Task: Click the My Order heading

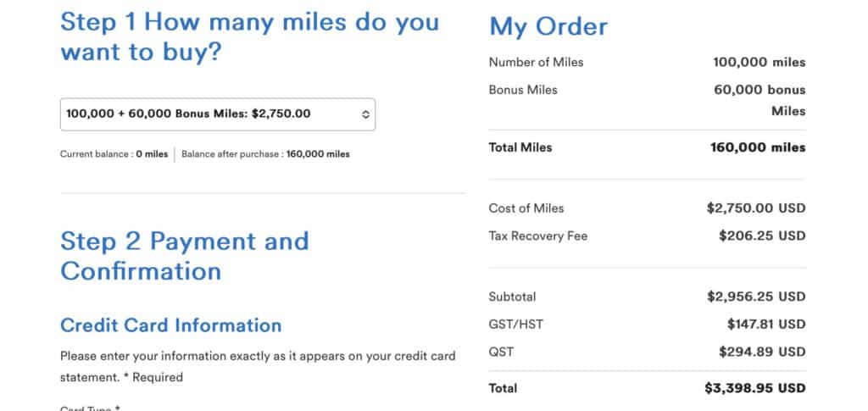Action: [548, 26]
